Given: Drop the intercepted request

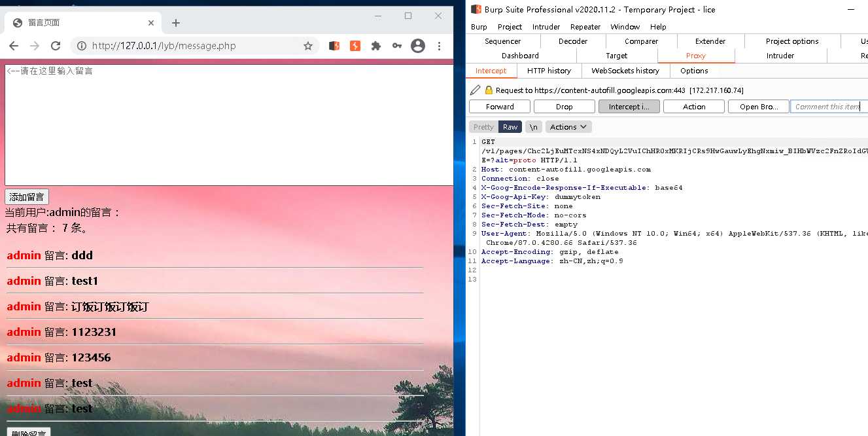Looking at the screenshot, I should coord(564,107).
